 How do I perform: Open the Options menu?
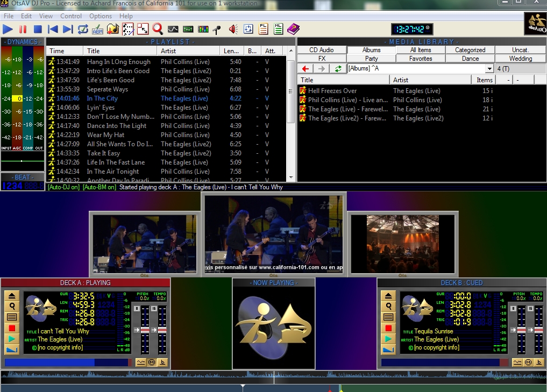(101, 16)
